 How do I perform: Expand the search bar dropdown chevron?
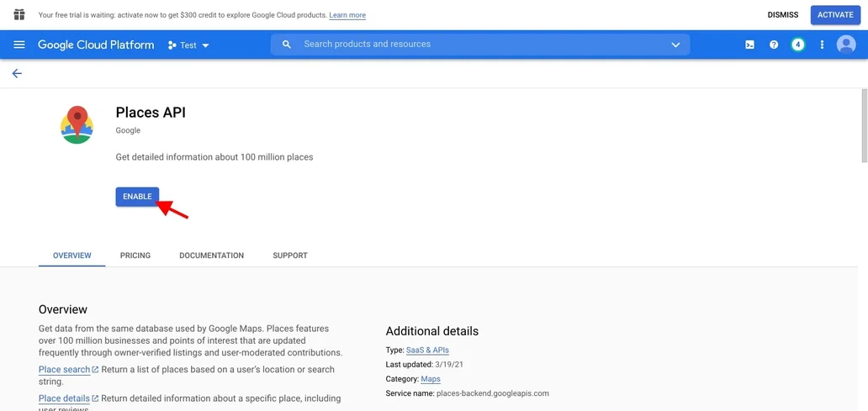tap(675, 45)
